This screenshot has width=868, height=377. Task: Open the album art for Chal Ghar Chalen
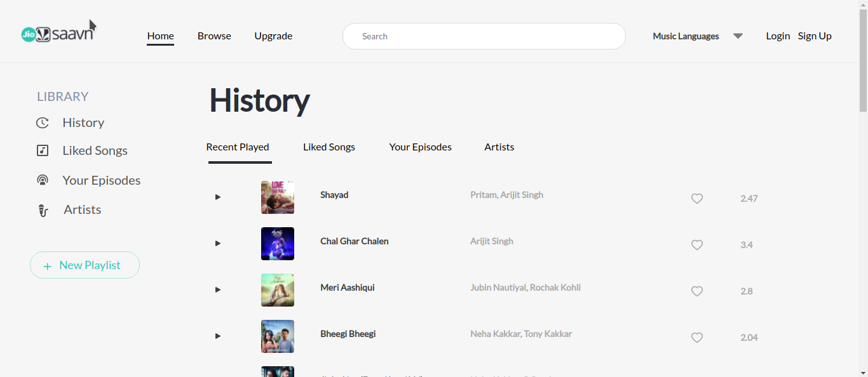coord(277,243)
